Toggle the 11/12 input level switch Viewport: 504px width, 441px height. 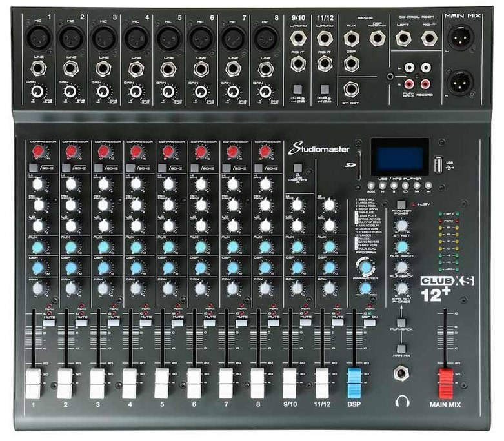[x=325, y=89]
